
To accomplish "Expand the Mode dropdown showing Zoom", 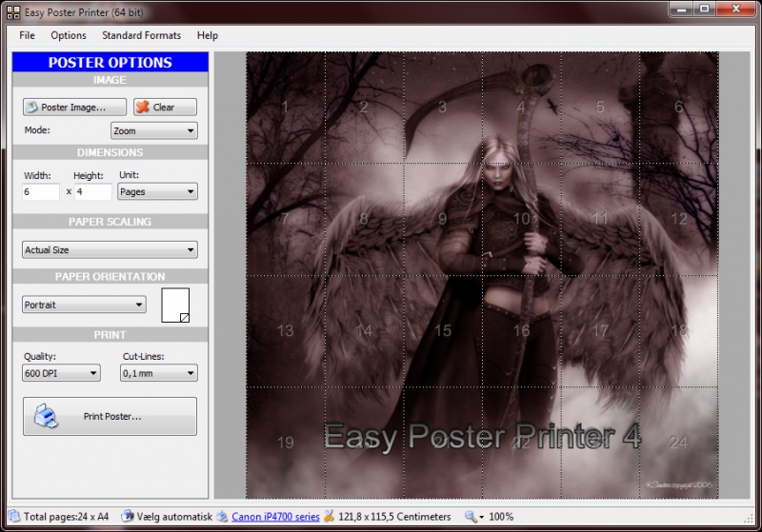I will 154,130.
